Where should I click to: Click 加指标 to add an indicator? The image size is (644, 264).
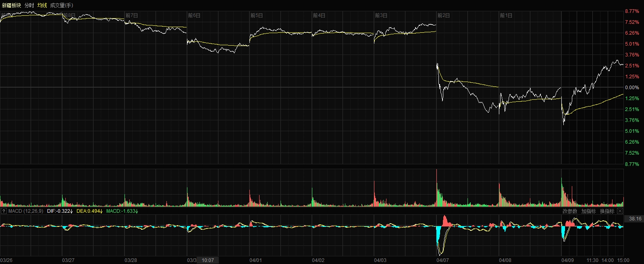click(588, 211)
